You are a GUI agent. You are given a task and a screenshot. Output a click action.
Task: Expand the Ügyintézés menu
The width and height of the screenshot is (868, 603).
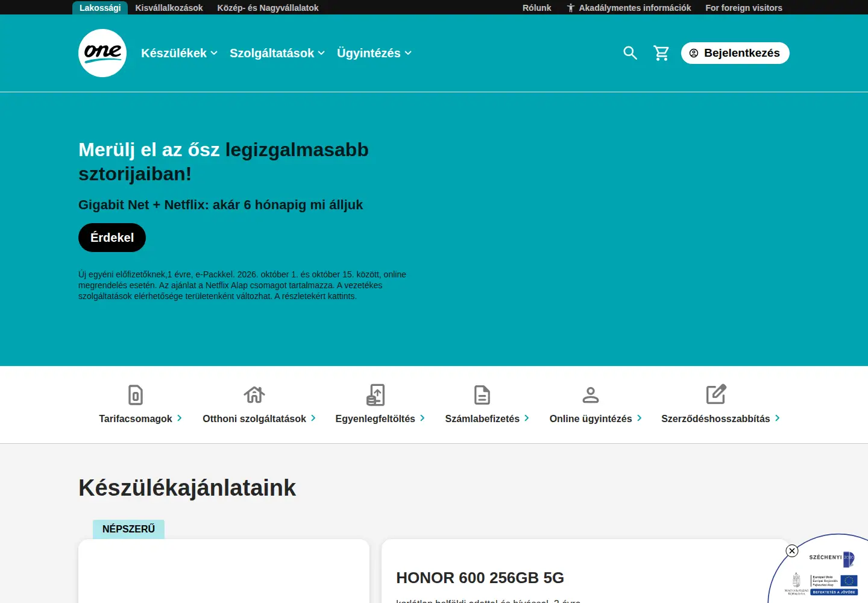(374, 53)
